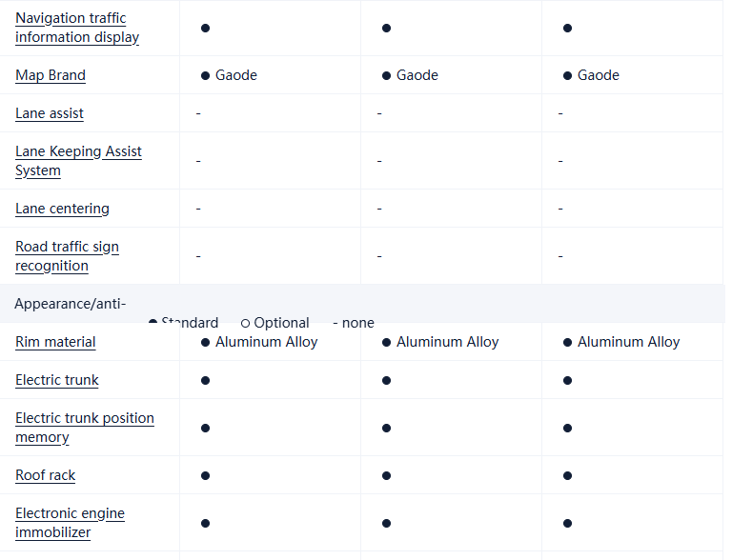Click first column Navigation traffic display dot
This screenshot has width=732, height=560.
pos(205,28)
